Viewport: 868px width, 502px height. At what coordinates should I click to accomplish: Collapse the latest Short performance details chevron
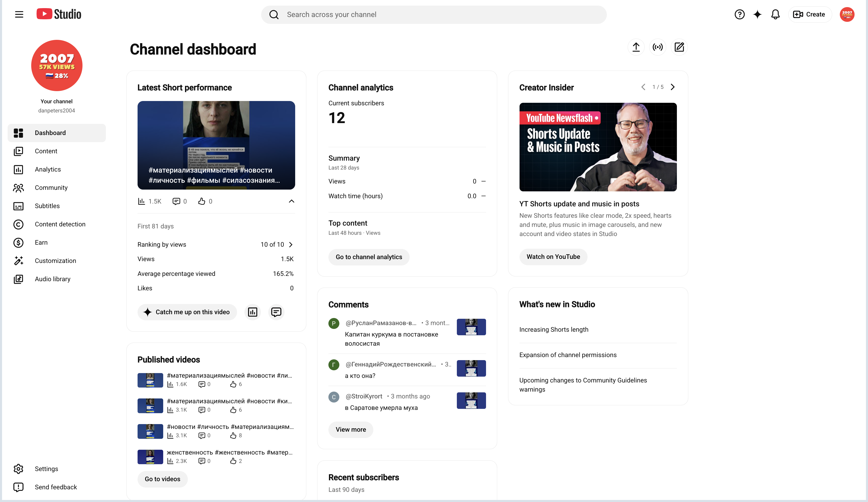291,201
